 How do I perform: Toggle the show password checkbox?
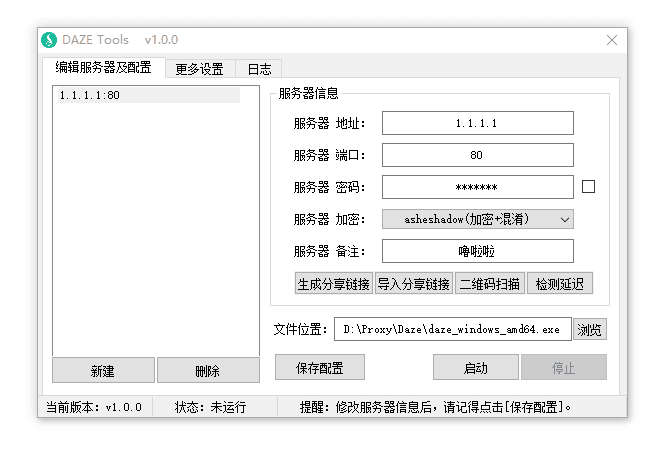[588, 186]
